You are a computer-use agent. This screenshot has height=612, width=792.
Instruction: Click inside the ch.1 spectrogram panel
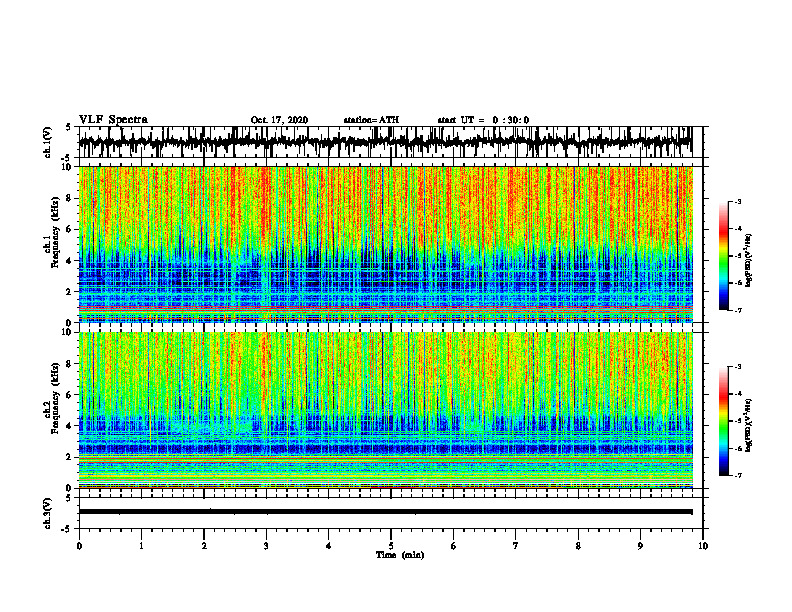coord(386,244)
